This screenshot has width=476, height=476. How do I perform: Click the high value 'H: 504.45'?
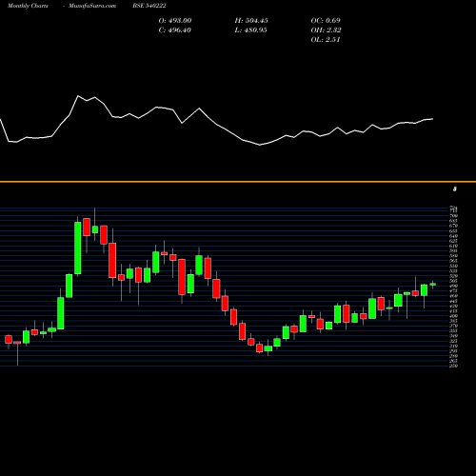251,21
